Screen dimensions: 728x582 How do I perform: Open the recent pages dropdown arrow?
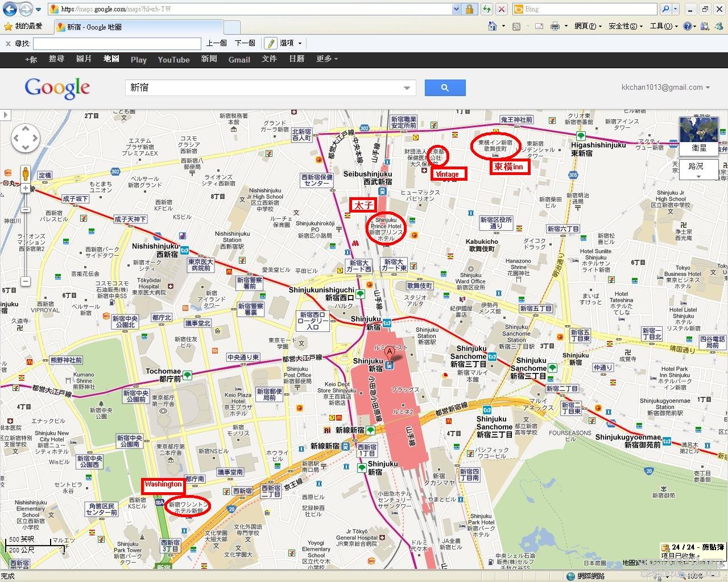click(38, 10)
